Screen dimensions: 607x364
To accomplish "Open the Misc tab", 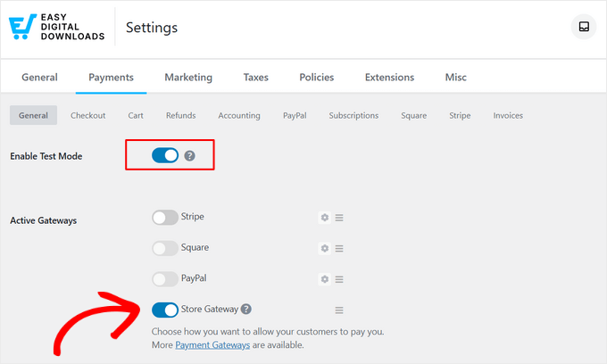I will [455, 77].
